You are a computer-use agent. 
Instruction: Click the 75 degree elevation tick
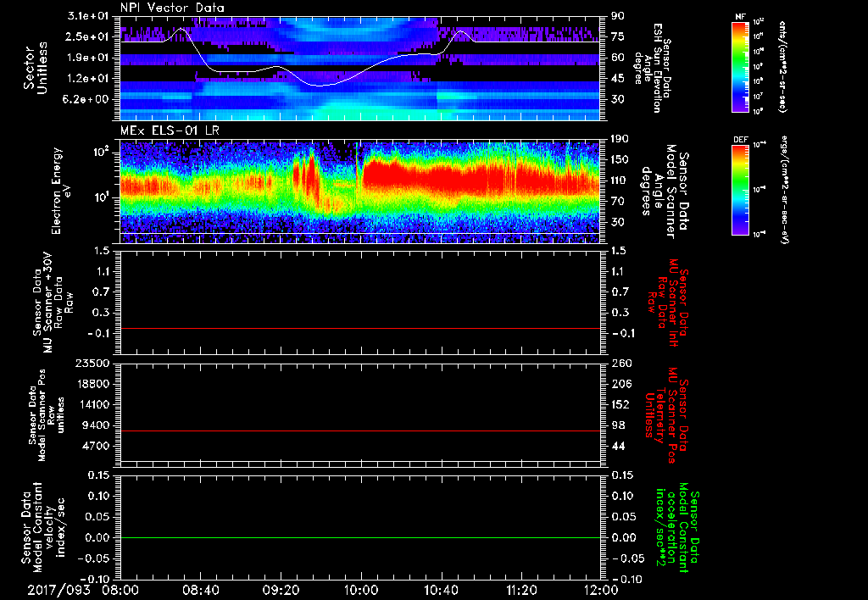[617, 36]
